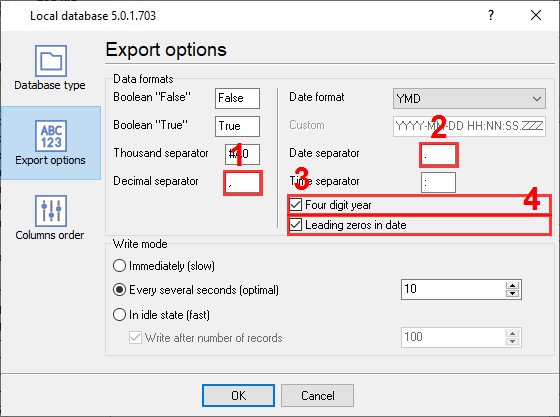
Task: Toggle Write after number of records checkbox
Action: click(135, 337)
